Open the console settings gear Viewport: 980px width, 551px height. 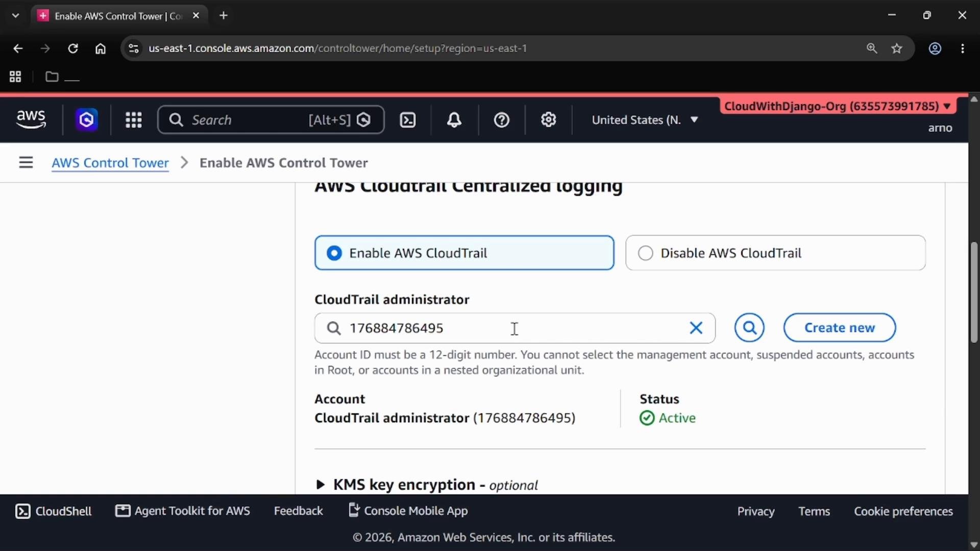pyautogui.click(x=549, y=120)
